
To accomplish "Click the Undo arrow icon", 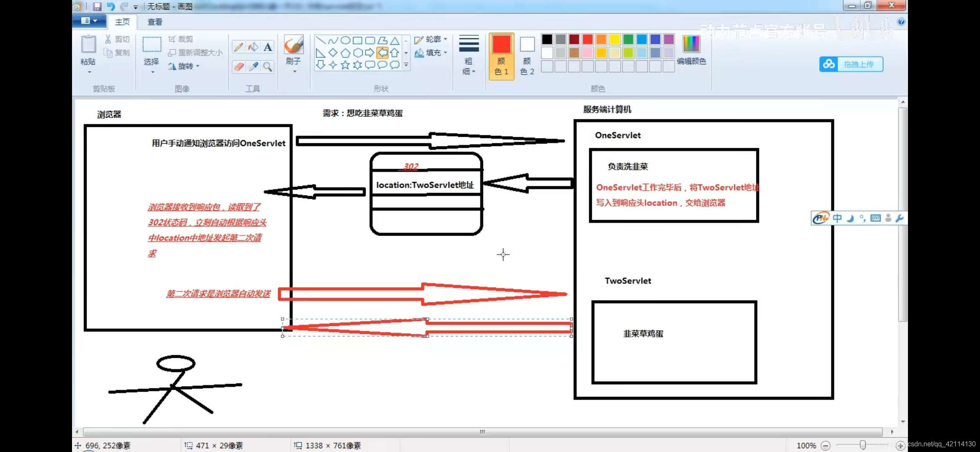I will click(x=111, y=6).
